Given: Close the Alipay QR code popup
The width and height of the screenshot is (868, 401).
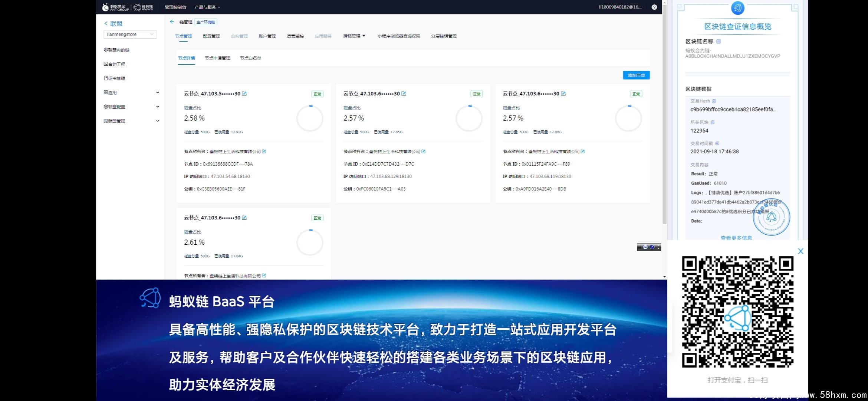Looking at the screenshot, I should coord(800,251).
